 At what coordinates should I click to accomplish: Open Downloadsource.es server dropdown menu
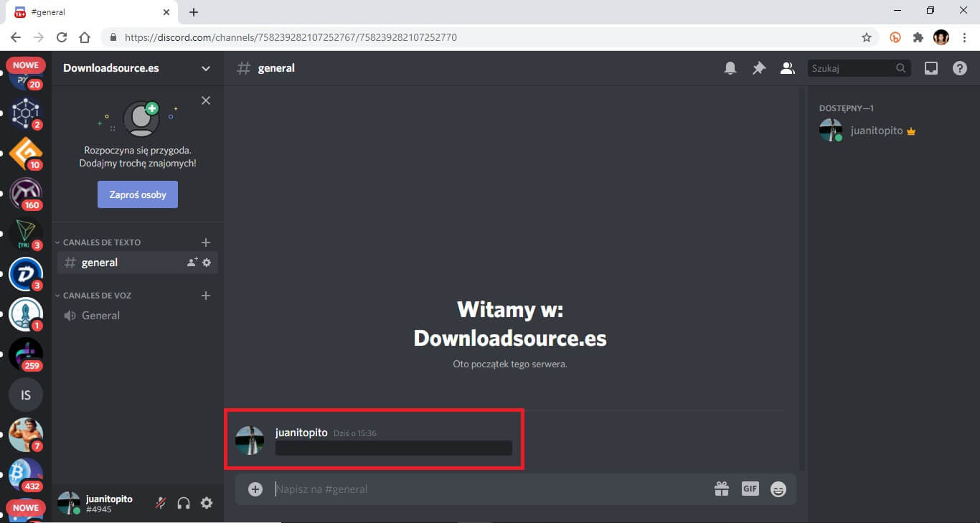pyautogui.click(x=206, y=68)
